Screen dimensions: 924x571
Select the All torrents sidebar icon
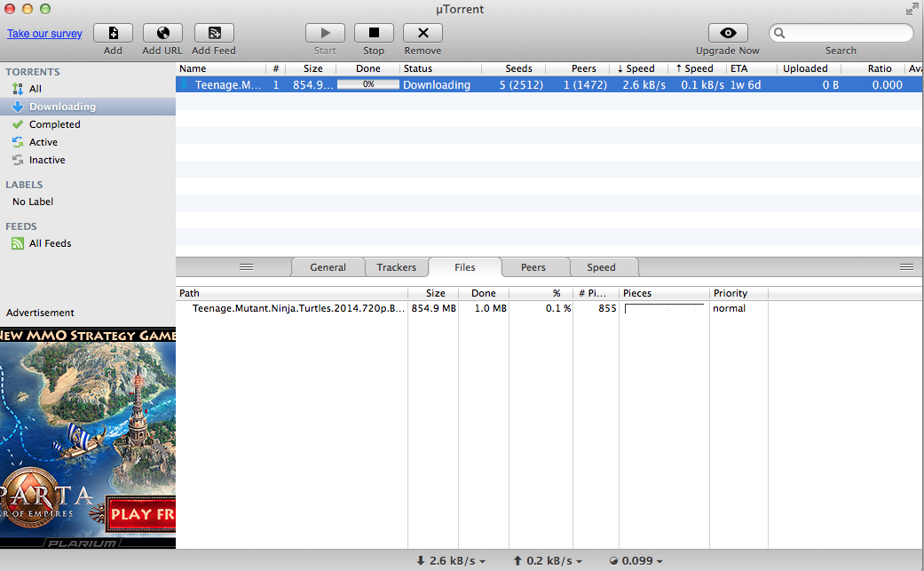(18, 89)
